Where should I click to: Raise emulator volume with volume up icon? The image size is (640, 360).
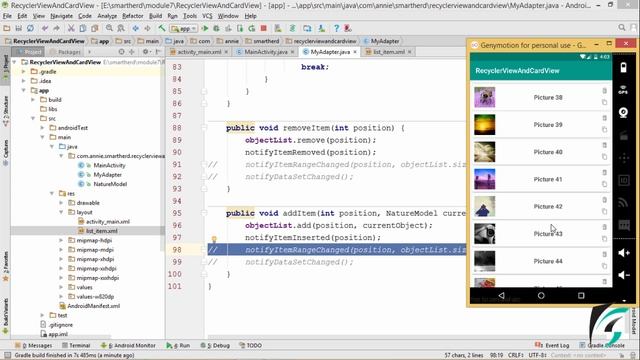tap(623, 253)
